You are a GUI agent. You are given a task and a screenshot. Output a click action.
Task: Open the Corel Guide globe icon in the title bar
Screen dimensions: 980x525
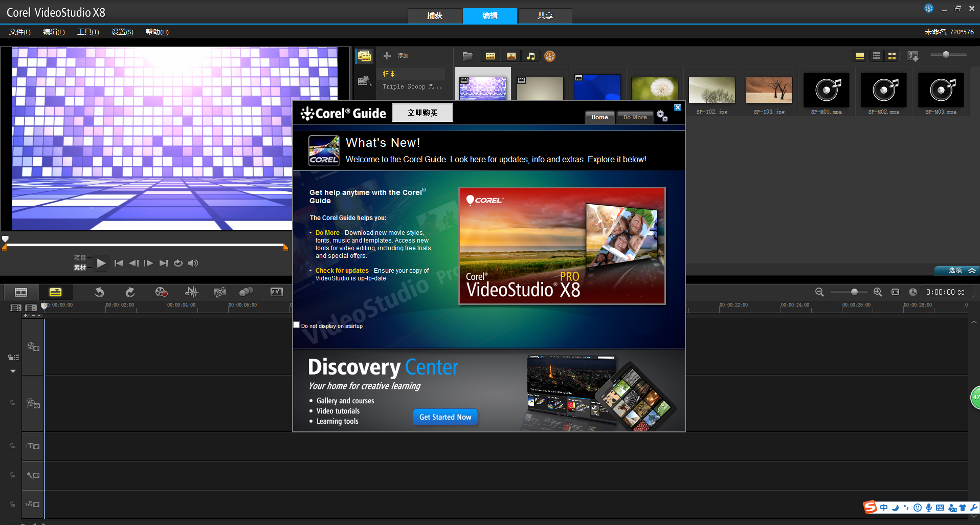click(929, 8)
